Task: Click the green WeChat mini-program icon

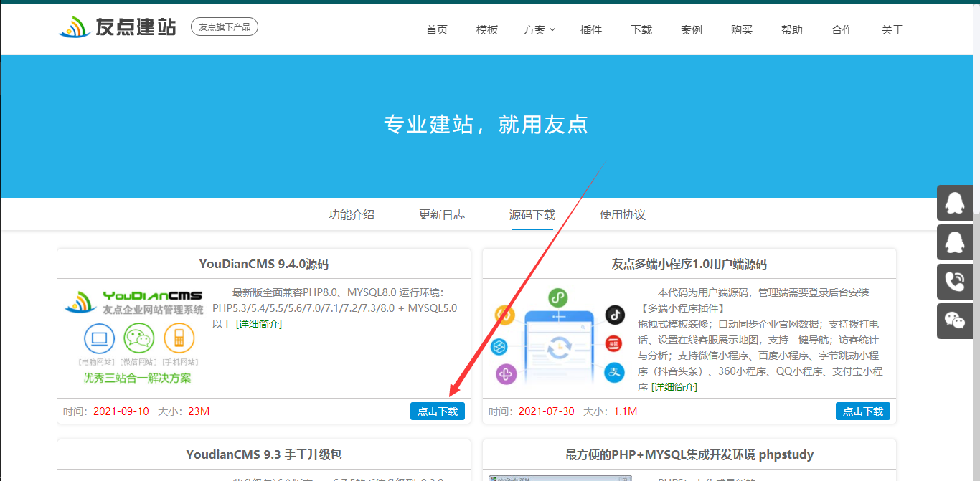Action: click(559, 297)
